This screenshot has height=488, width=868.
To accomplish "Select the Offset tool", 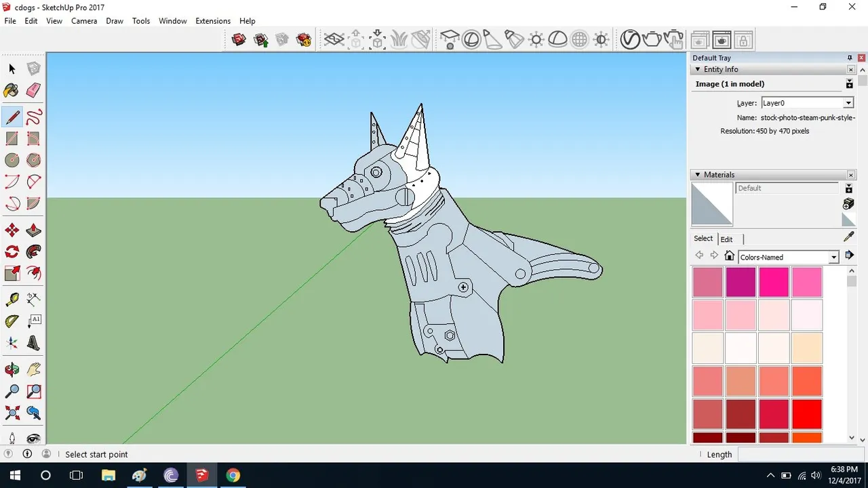I will 34,274.
